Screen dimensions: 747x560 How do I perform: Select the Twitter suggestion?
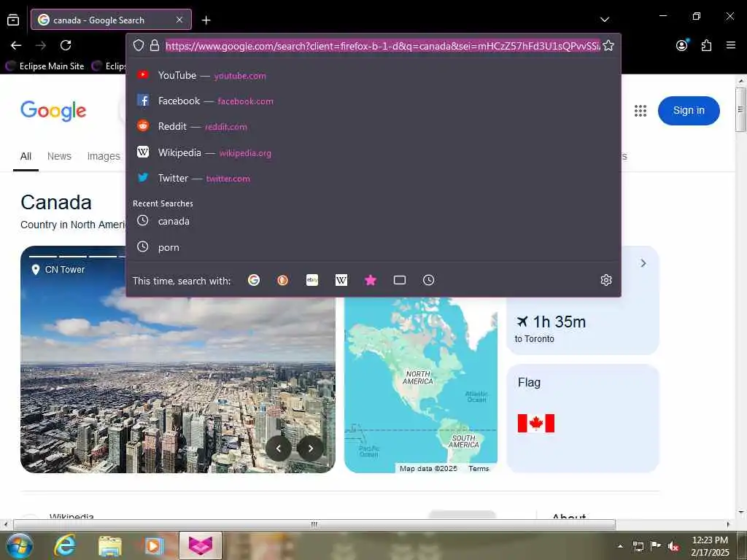click(x=373, y=178)
